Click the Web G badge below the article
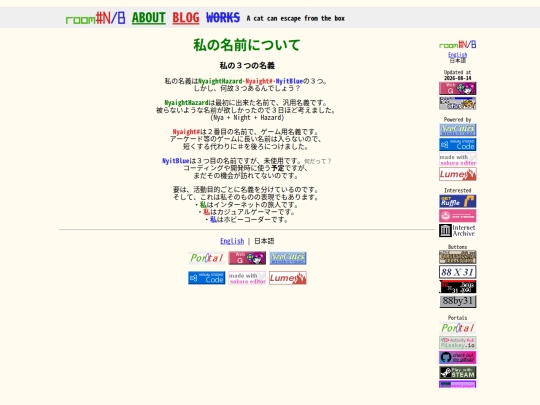 pos(247,258)
